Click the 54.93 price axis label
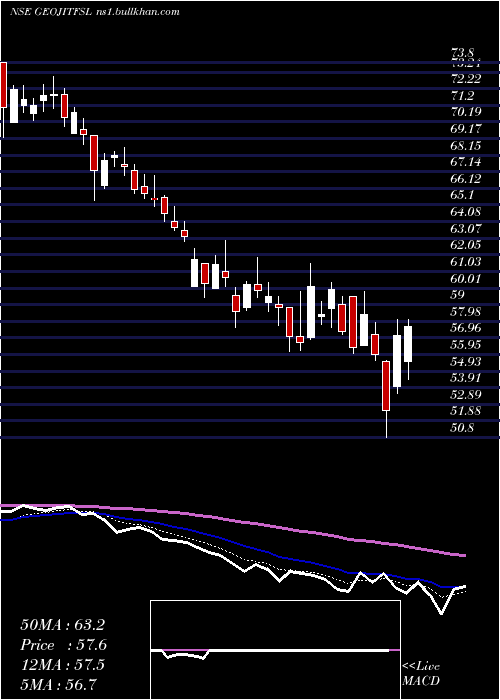500x700 pixels. point(468,362)
